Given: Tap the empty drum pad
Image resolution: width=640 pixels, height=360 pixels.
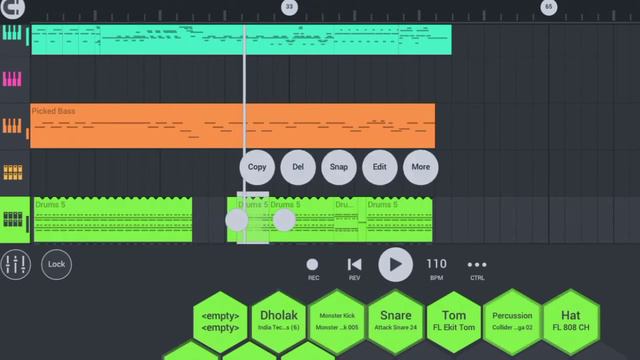Looking at the screenshot, I should (220, 322).
